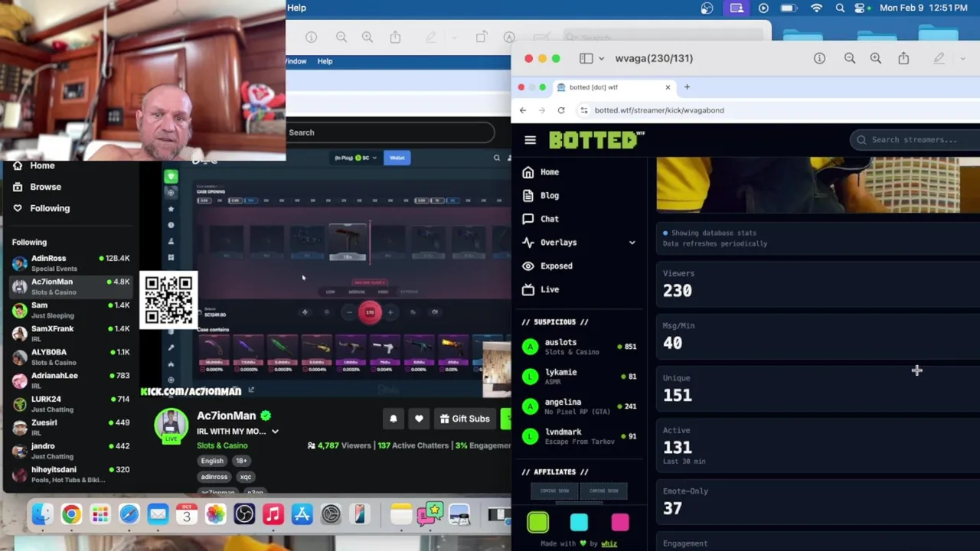This screenshot has width=980, height=551.
Task: Toggle the follow heart for Ac7ionMan
Action: [419, 419]
